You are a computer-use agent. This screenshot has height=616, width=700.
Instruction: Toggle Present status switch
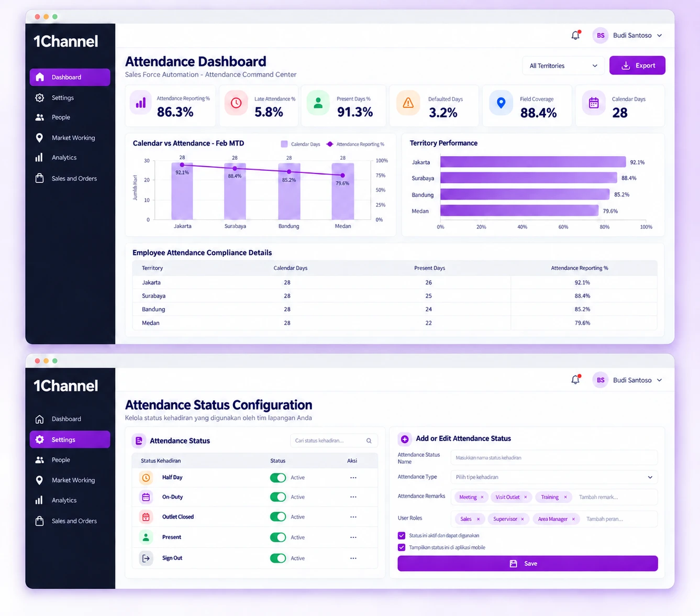278,537
